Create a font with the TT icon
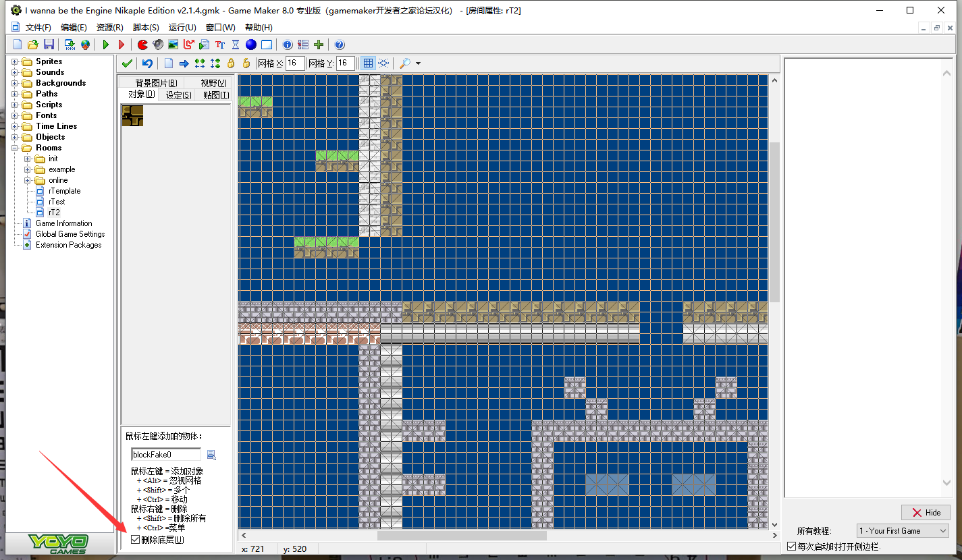962x560 pixels. [220, 45]
